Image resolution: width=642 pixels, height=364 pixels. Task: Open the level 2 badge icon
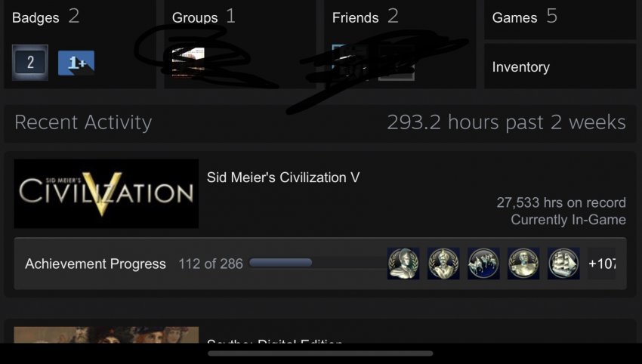coord(30,63)
